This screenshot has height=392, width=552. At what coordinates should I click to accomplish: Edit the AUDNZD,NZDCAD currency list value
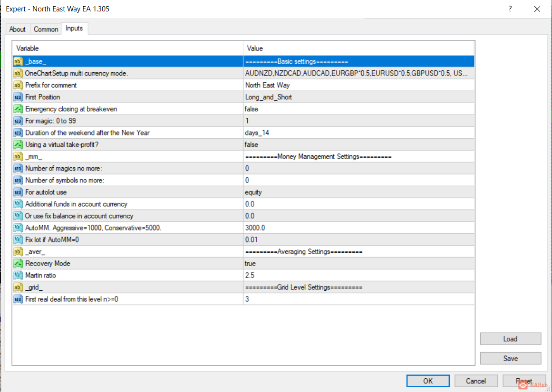click(x=359, y=73)
